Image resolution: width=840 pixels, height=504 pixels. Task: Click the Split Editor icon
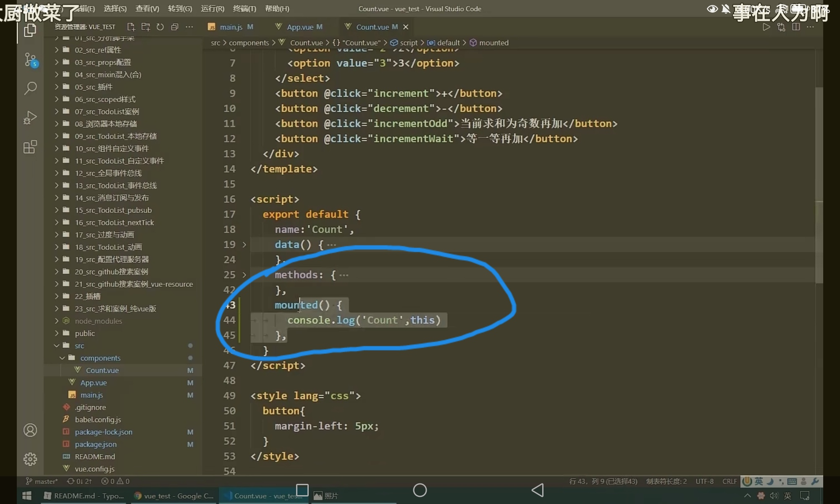click(795, 27)
